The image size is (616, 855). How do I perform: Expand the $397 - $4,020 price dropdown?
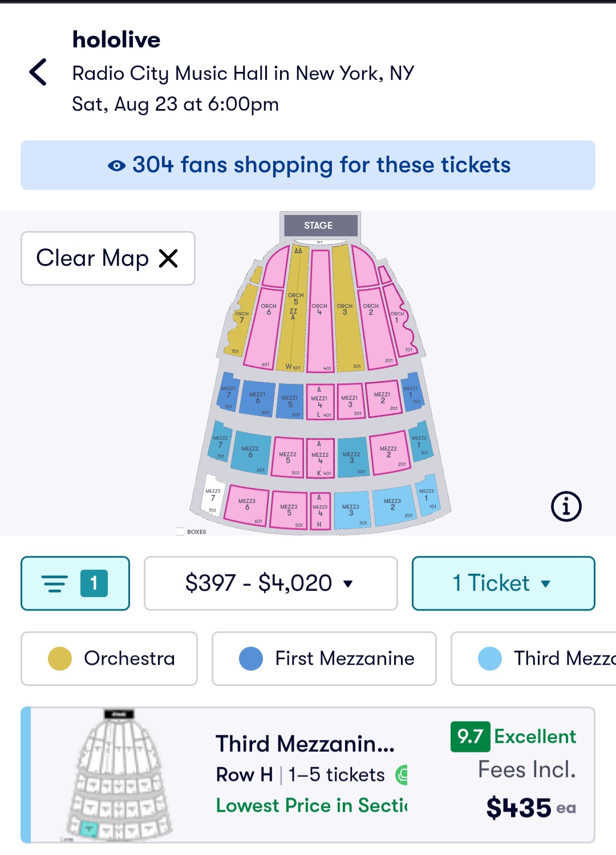[x=270, y=583]
